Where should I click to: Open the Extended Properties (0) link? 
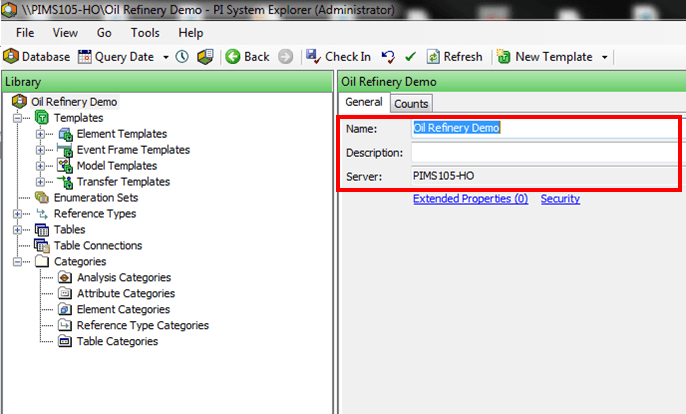(x=470, y=199)
